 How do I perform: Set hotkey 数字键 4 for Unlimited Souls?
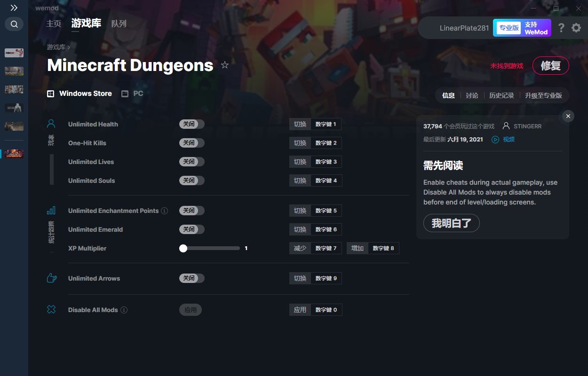point(326,180)
